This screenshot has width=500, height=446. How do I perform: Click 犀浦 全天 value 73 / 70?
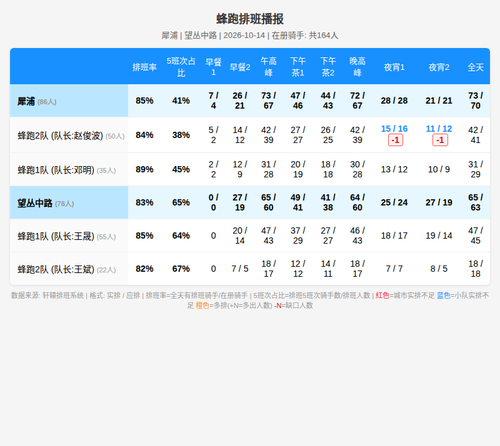[x=475, y=101]
